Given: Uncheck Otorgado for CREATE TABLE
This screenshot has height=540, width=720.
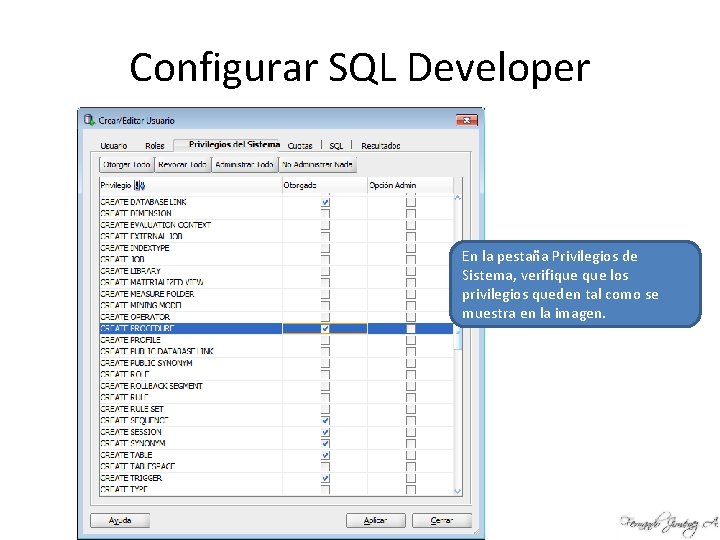Looking at the screenshot, I should tap(325, 455).
